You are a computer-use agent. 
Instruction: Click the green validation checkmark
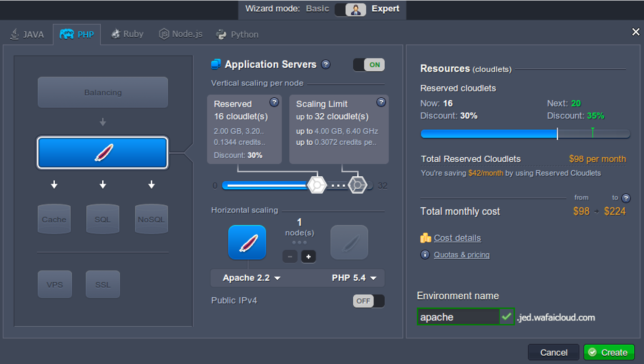click(x=507, y=317)
